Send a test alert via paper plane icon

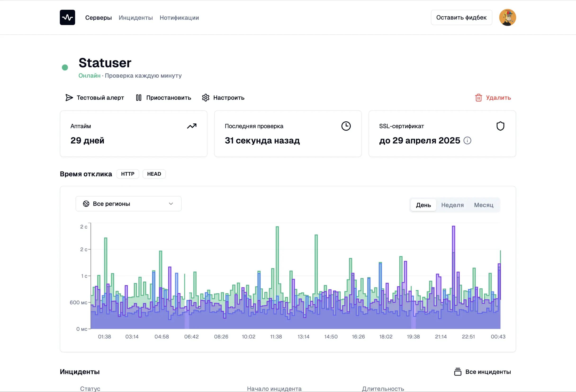click(x=69, y=97)
